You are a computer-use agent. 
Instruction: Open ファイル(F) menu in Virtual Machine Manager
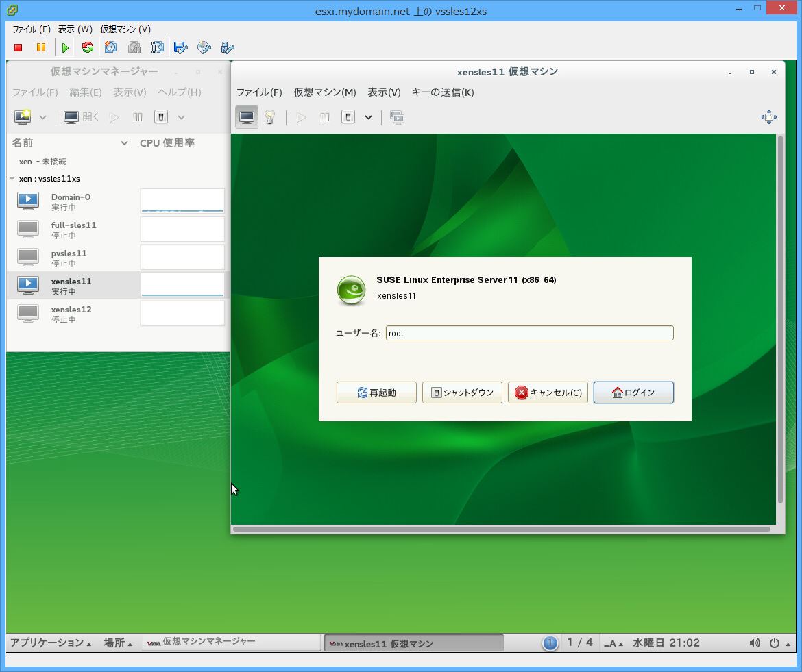(35, 92)
